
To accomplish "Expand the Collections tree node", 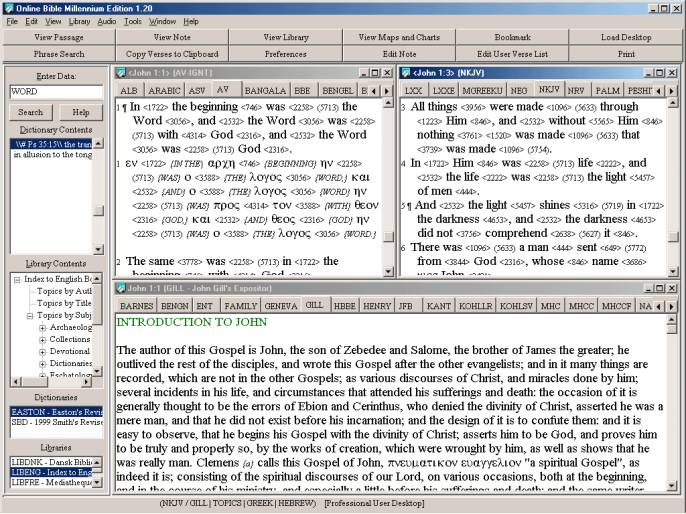I will pos(42,340).
